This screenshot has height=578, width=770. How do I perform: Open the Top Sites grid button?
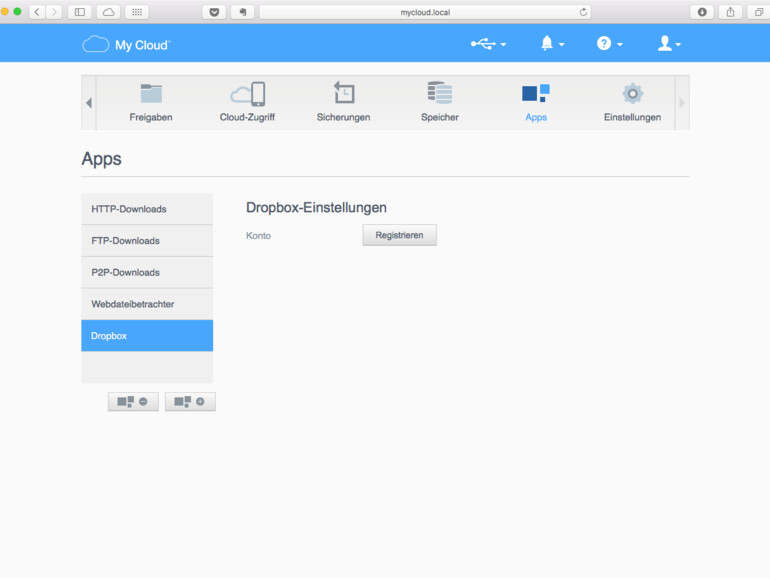(x=137, y=12)
